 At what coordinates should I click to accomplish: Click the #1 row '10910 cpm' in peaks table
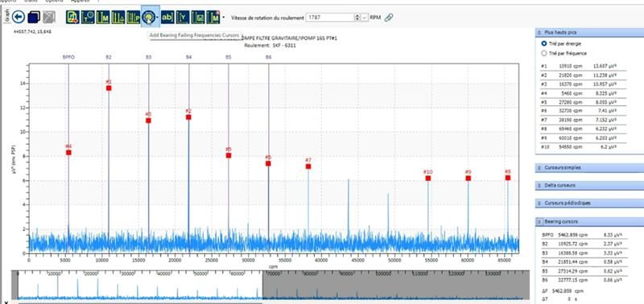click(x=583, y=66)
